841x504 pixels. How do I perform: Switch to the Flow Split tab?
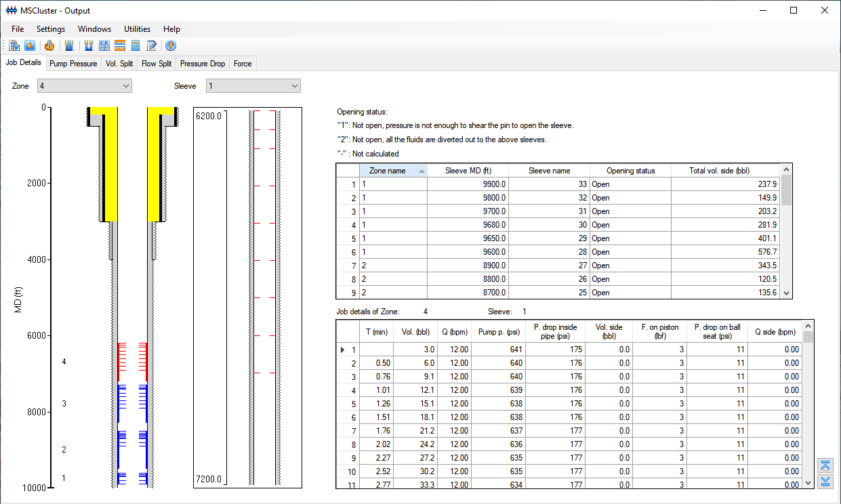pyautogui.click(x=157, y=64)
